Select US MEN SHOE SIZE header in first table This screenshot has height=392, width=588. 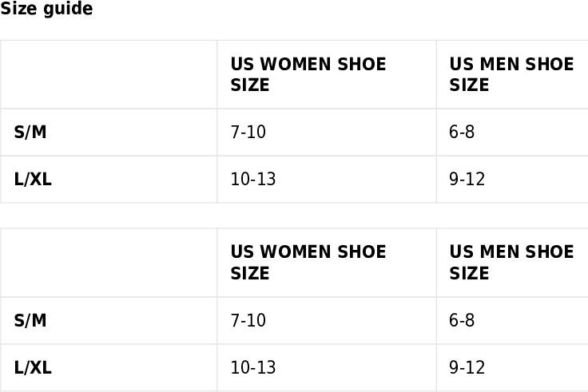pos(512,74)
